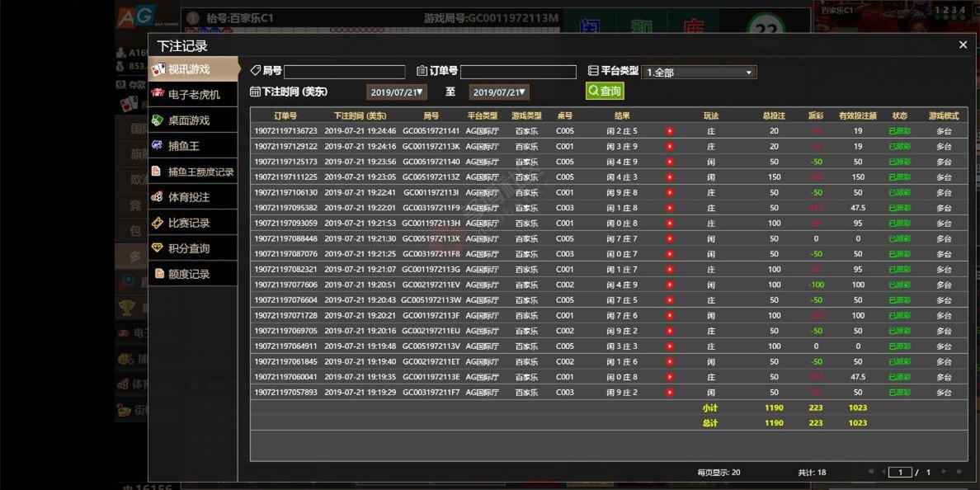This screenshot has width=980, height=490.
Task: Select cell with round GC0011972113K
Action: click(x=431, y=146)
